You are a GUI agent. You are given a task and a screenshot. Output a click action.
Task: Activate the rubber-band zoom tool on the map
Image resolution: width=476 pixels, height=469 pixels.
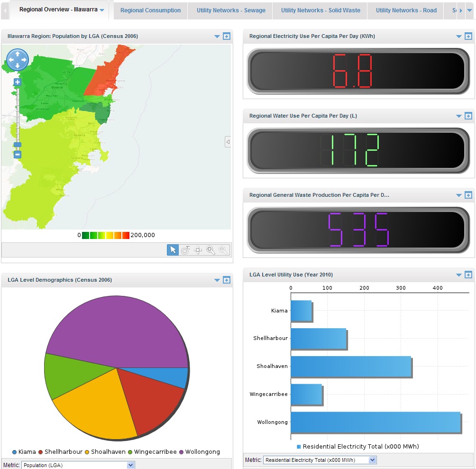(185, 250)
